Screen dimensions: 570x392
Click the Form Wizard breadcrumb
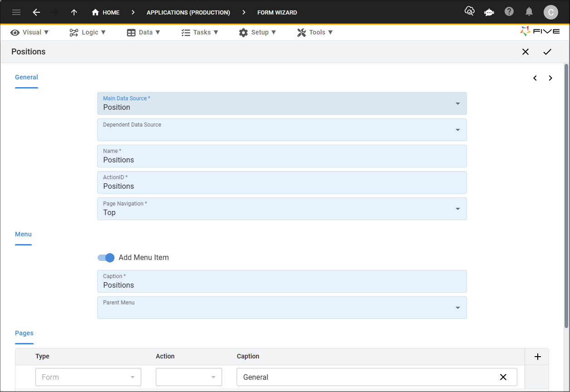pos(277,12)
